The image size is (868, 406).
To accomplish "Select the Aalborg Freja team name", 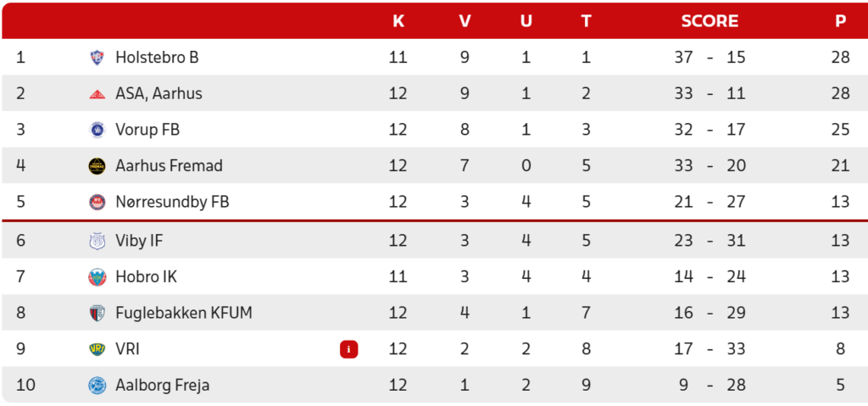I will (x=162, y=386).
